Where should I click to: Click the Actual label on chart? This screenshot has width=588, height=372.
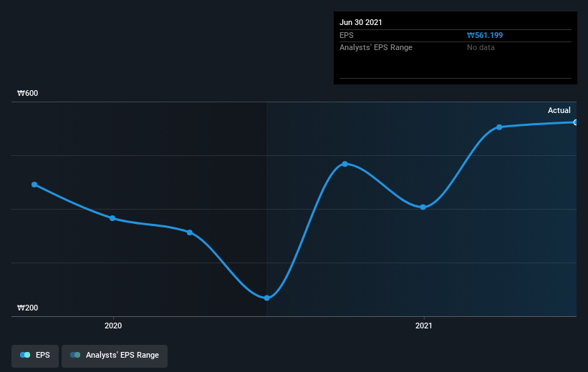[x=559, y=110]
